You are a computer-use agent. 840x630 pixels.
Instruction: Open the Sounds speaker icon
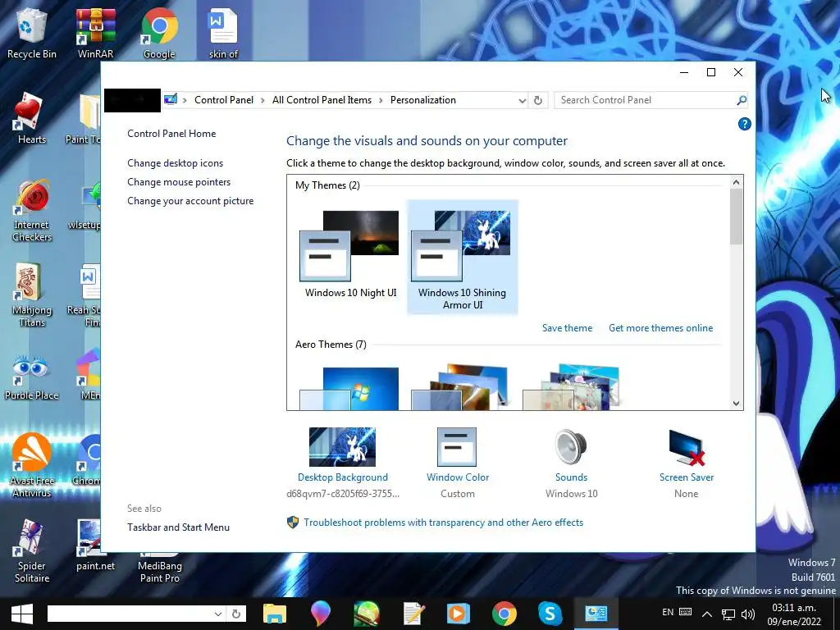(x=571, y=447)
